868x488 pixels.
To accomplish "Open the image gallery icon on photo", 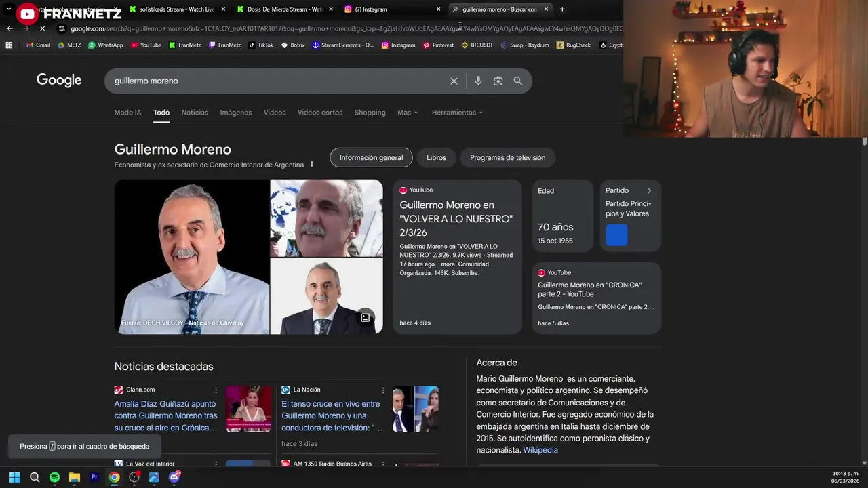I will 365,318.
